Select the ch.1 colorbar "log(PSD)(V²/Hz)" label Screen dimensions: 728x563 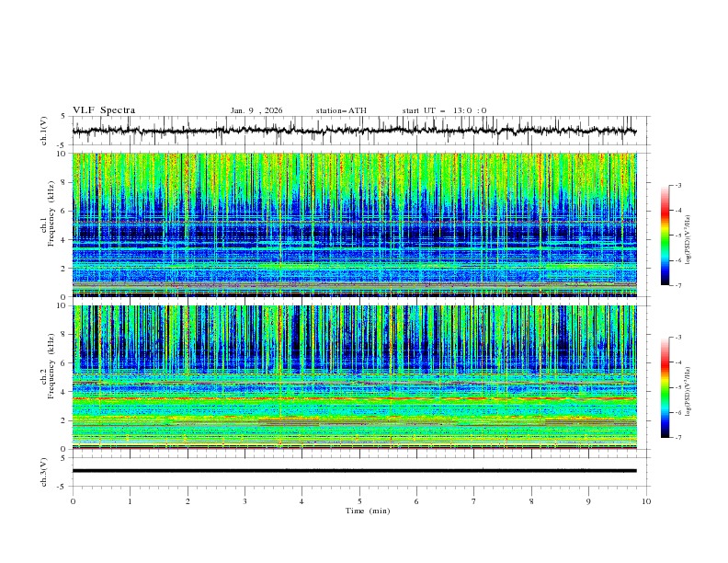(689, 240)
